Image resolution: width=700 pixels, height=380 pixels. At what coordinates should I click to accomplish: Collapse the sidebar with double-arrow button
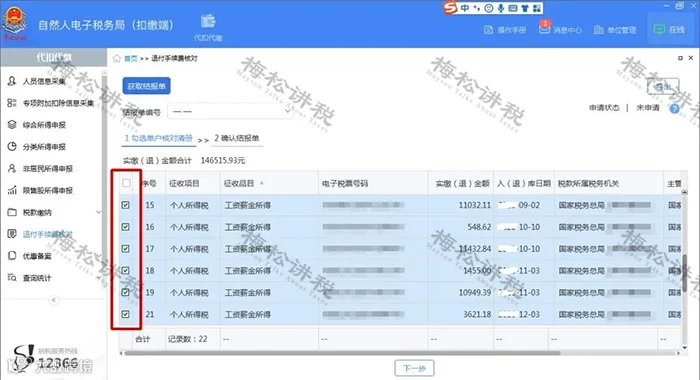[54, 300]
